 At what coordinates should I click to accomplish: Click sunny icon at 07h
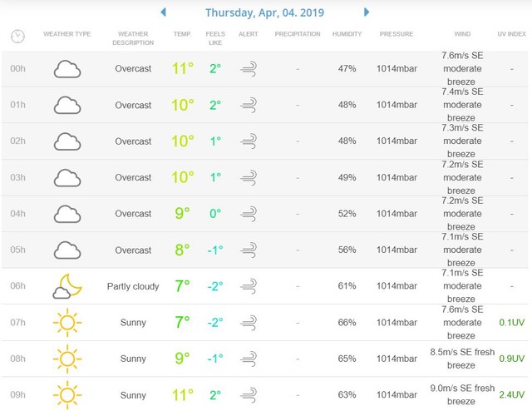pos(66,323)
